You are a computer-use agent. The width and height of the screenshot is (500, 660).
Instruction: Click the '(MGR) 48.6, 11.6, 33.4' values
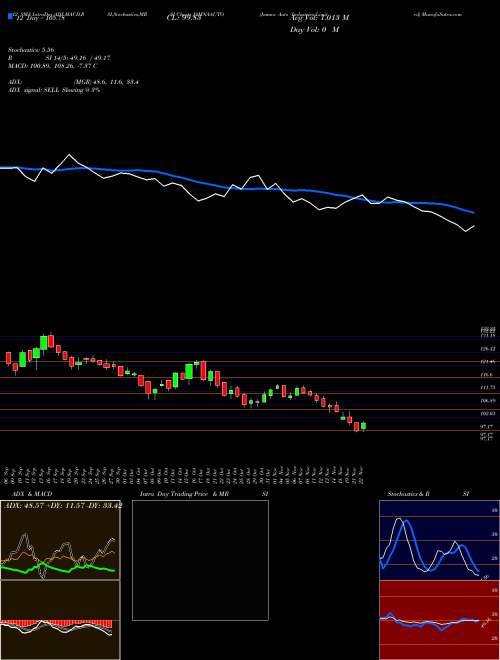(x=106, y=82)
